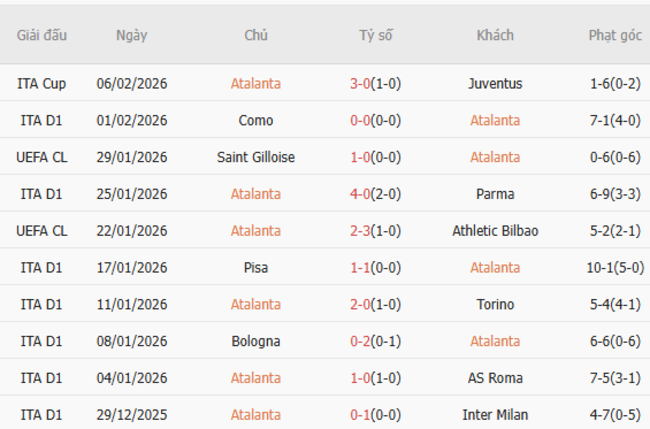Image resolution: width=650 pixels, height=429 pixels.
Task: Open the Como team page
Action: [256, 121]
